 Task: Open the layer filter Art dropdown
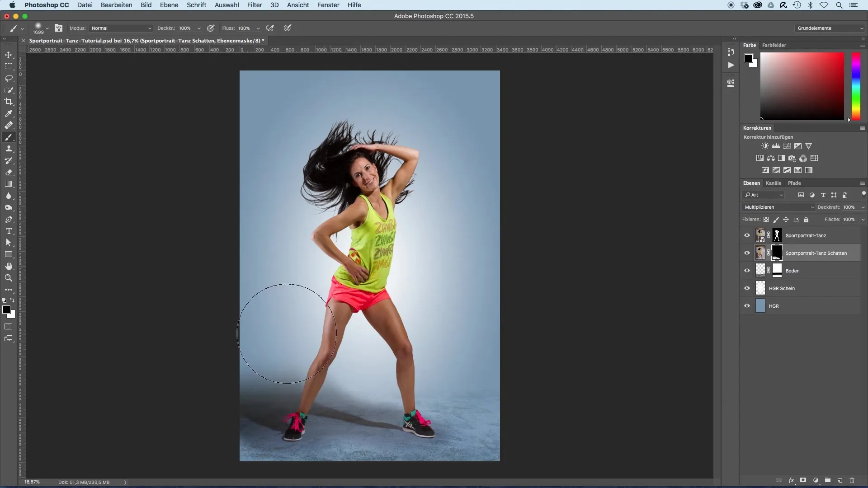pos(763,195)
